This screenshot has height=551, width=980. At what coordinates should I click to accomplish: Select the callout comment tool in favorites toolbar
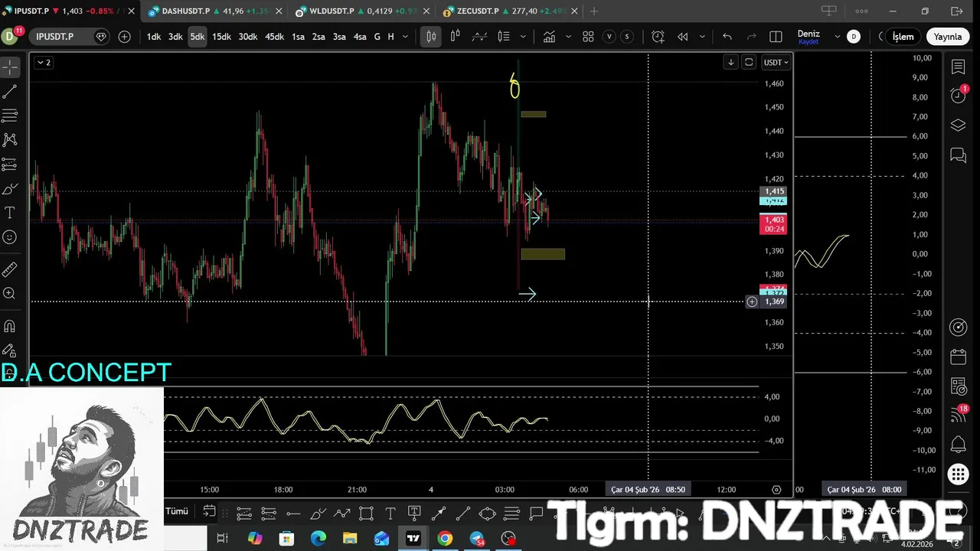536,513
